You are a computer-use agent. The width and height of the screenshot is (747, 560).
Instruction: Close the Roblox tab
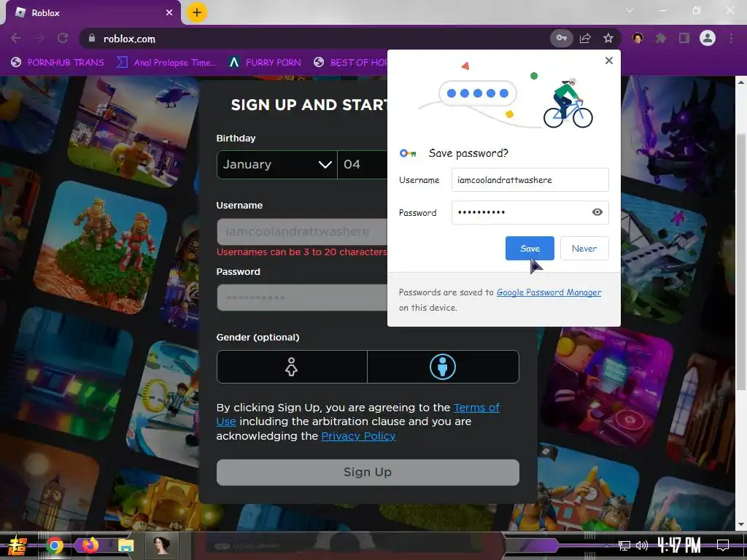(x=169, y=13)
